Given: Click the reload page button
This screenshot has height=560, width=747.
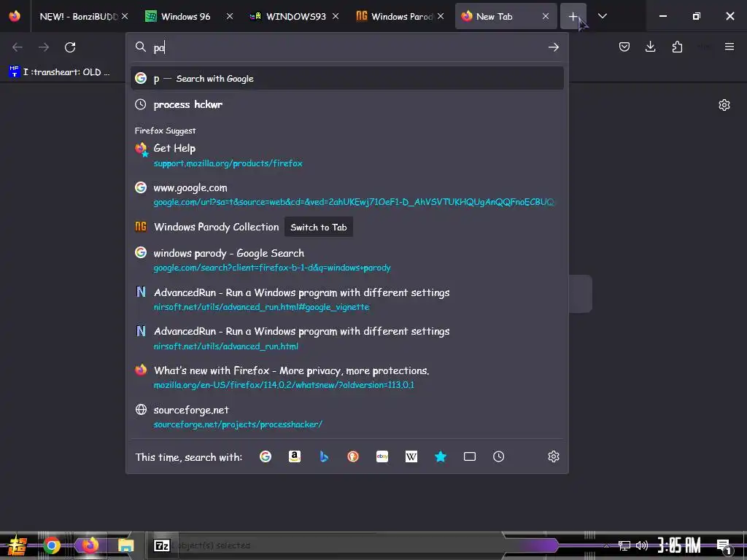Looking at the screenshot, I should click(x=70, y=47).
